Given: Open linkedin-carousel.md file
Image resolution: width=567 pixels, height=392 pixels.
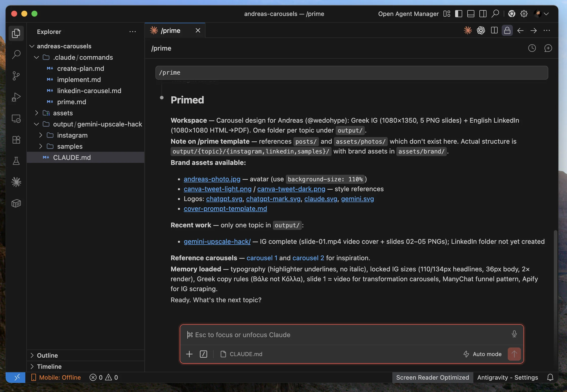Looking at the screenshot, I should click(x=86, y=91).
